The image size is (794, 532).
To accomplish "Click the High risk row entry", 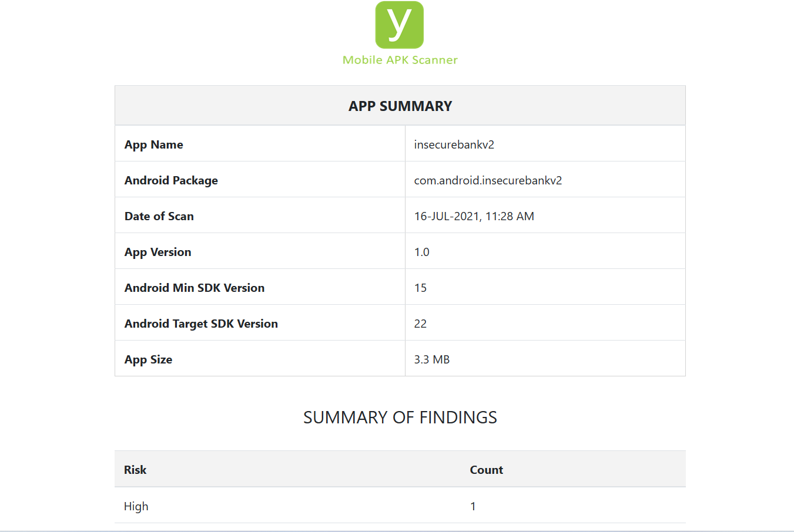I will click(x=136, y=506).
